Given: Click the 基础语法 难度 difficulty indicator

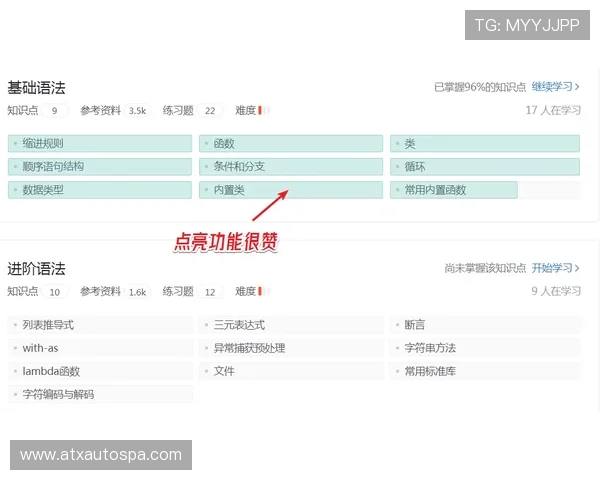Looking at the screenshot, I should point(264,110).
